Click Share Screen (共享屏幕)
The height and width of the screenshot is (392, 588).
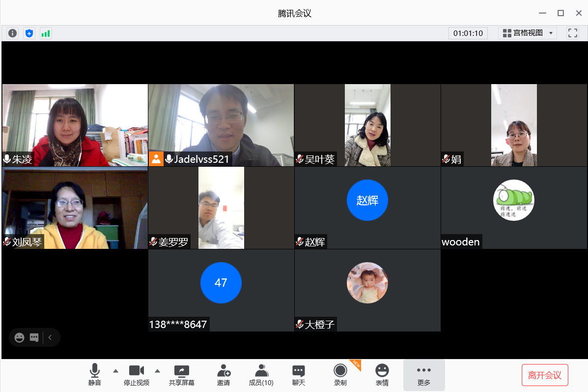click(181, 375)
